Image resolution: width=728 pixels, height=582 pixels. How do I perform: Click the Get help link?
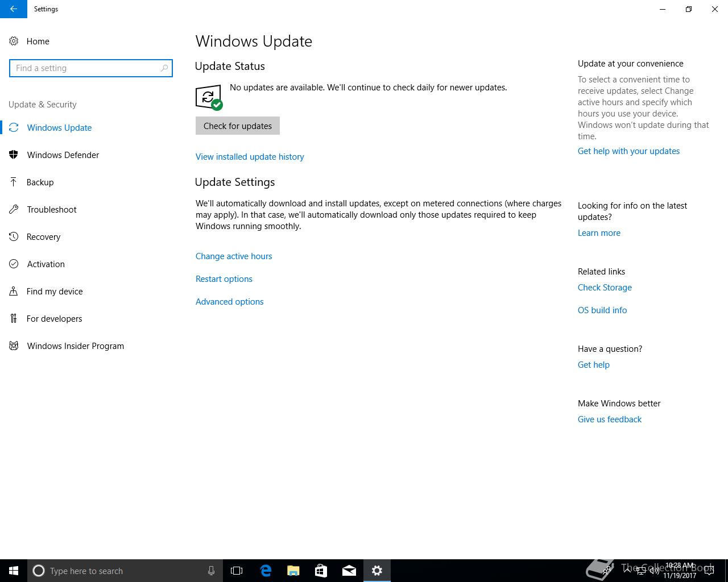pyautogui.click(x=593, y=364)
